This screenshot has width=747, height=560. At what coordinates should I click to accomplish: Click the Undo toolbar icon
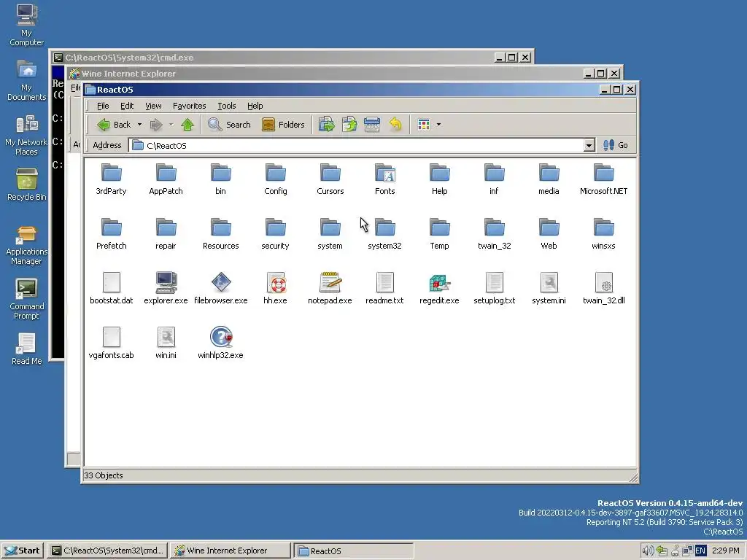coord(395,125)
